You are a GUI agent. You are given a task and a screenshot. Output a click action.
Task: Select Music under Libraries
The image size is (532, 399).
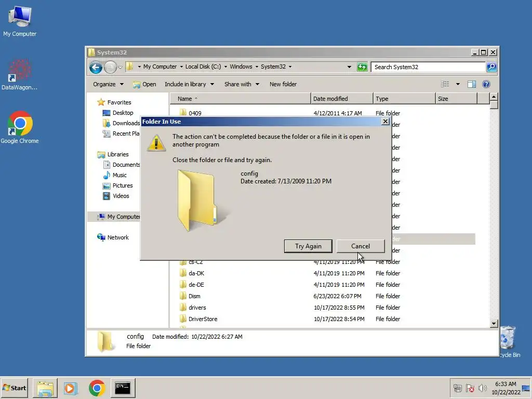[115, 175]
